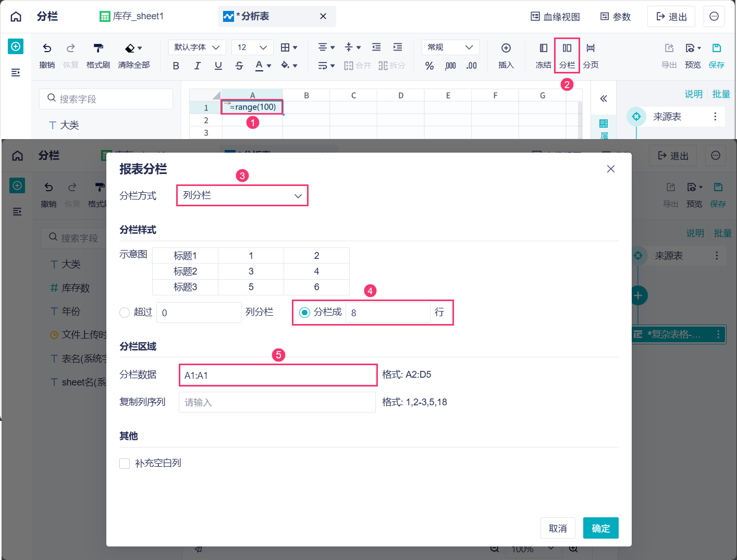Click Preview (预览) in top toolbar

click(693, 55)
